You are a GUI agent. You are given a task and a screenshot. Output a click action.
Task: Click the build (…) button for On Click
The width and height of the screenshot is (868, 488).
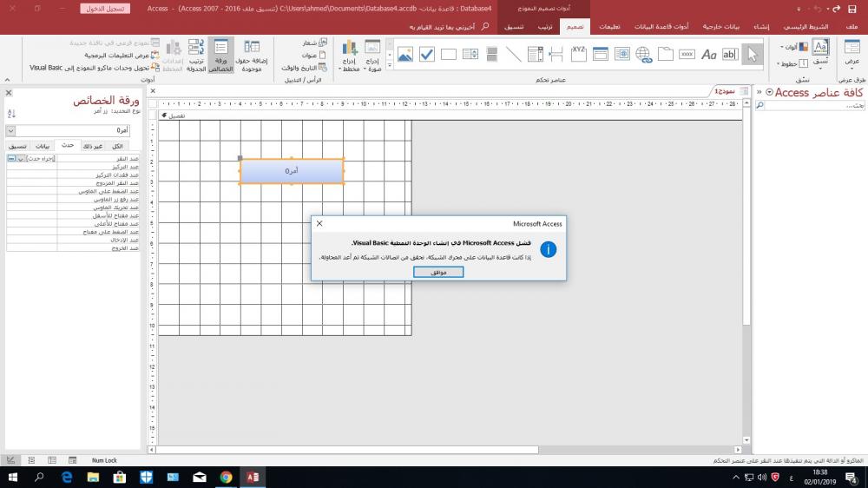coord(11,158)
